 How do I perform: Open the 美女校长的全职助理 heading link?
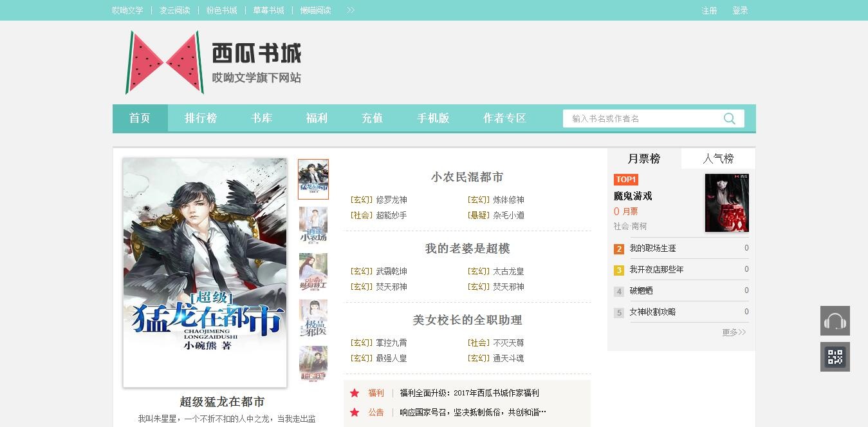[467, 320]
